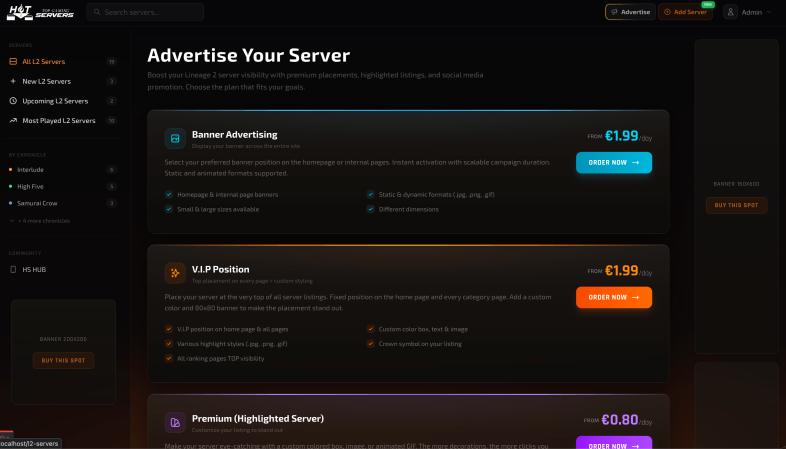
Task: Click the All L2 Servers count badge
Action: point(111,62)
